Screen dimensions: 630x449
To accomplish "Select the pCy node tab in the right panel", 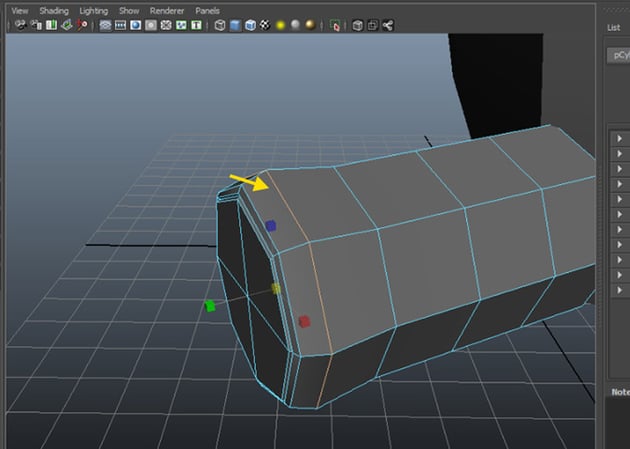I will [x=619, y=55].
